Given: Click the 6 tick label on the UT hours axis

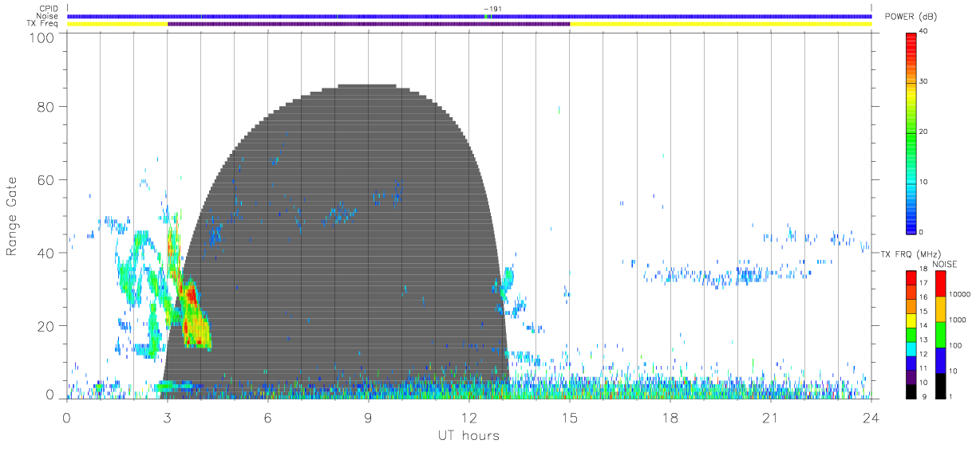Looking at the screenshot, I should [x=268, y=417].
